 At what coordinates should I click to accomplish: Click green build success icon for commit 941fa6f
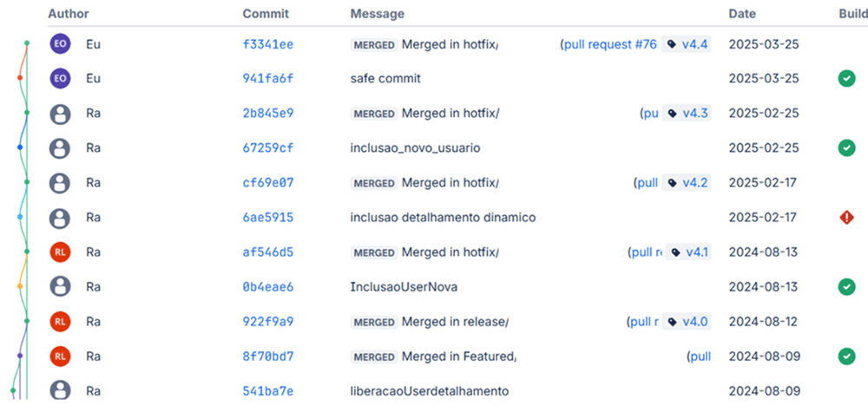point(846,78)
